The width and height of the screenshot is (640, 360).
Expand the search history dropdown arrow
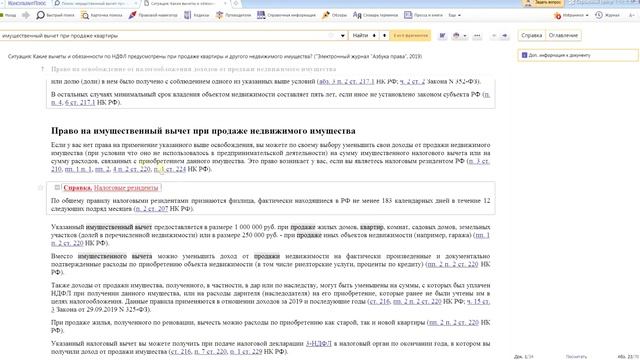point(342,36)
